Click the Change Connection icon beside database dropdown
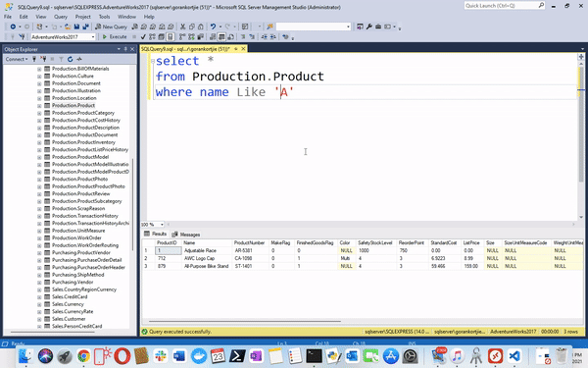 point(22,37)
